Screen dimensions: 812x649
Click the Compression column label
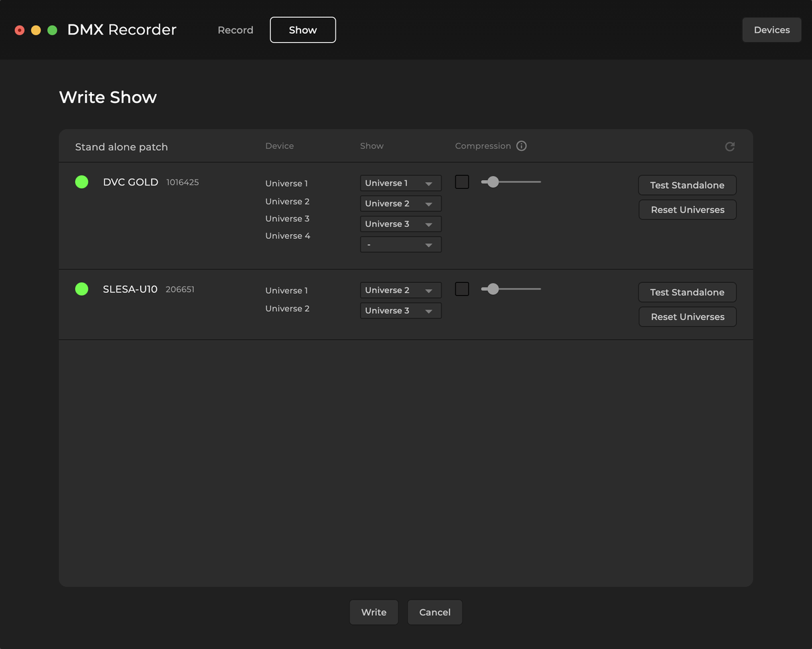tap(483, 146)
